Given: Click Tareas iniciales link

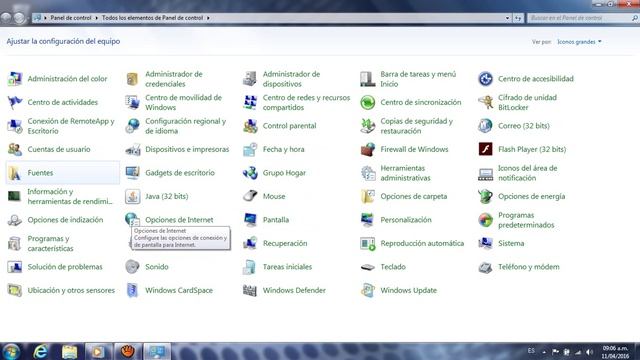Looking at the screenshot, I should [287, 267].
